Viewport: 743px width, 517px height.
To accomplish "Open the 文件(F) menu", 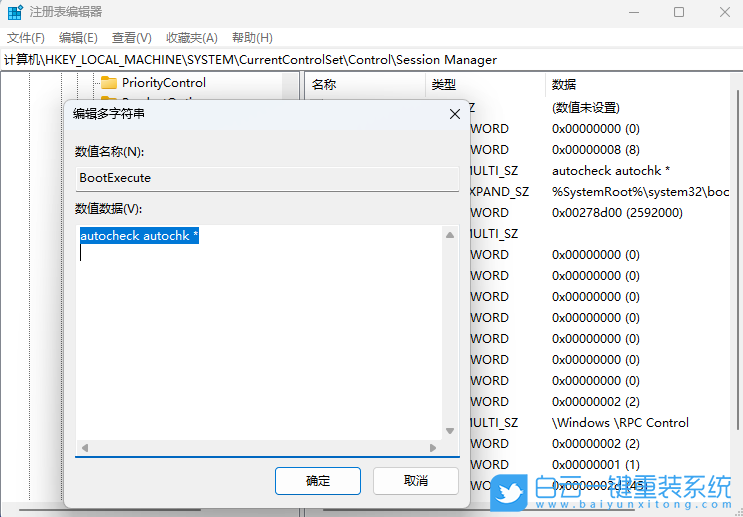I will point(26,38).
